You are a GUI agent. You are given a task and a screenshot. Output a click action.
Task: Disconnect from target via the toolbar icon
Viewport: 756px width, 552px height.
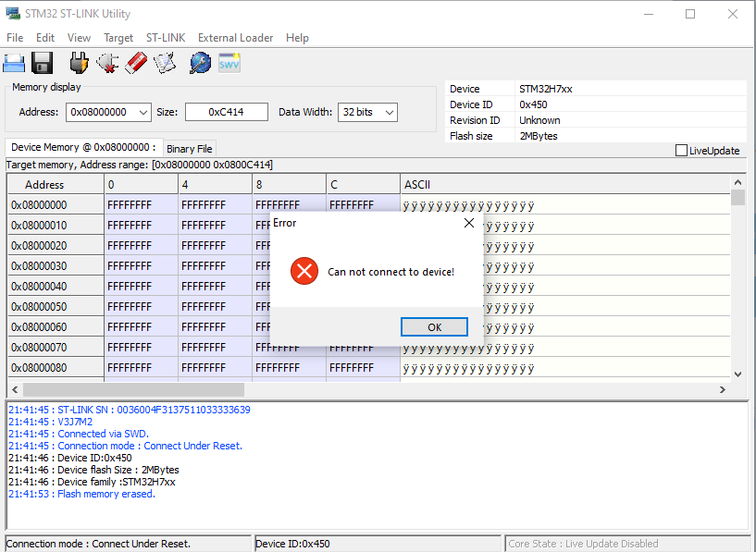point(107,63)
